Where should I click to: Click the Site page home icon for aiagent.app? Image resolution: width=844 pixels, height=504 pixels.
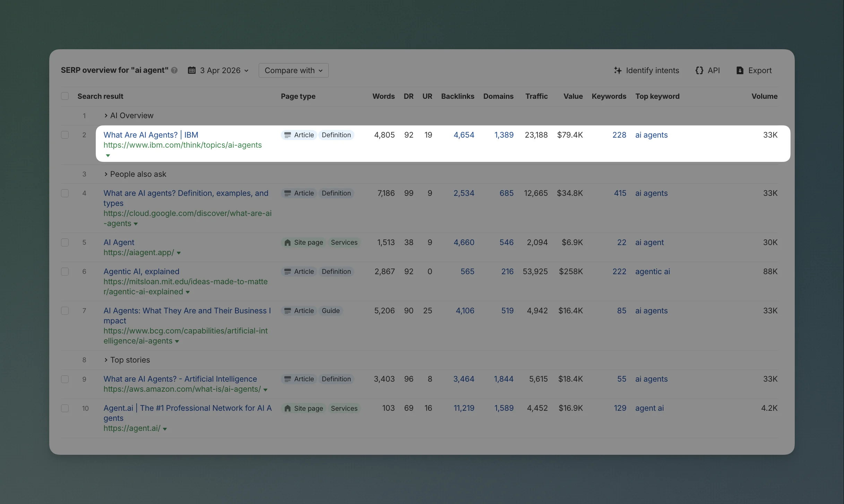(287, 242)
